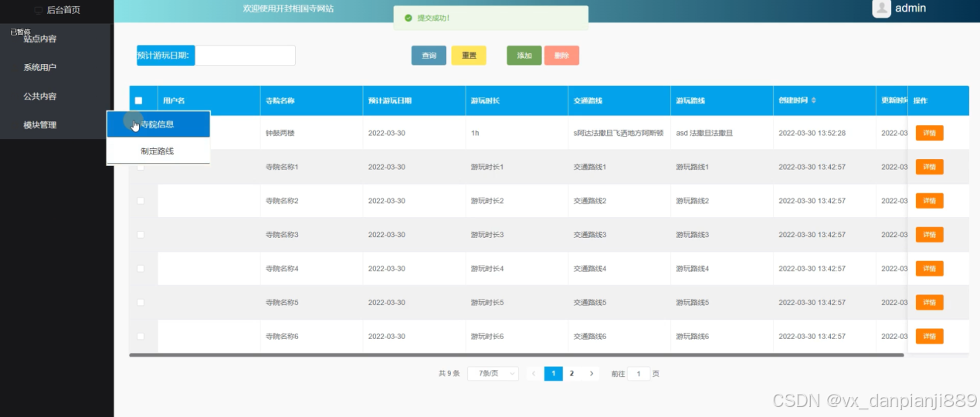This screenshot has height=417, width=980.
Task: Select 制定路线 in the flyout menu
Action: 158,151
